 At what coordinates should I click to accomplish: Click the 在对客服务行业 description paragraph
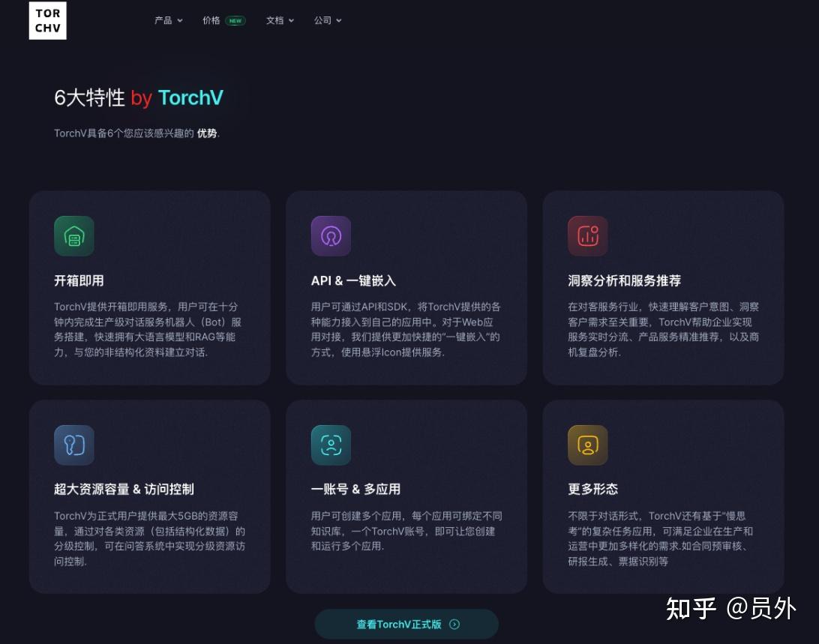pyautogui.click(x=663, y=330)
